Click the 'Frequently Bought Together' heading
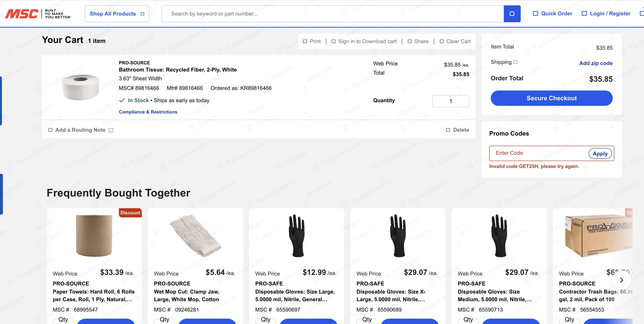 click(x=119, y=193)
